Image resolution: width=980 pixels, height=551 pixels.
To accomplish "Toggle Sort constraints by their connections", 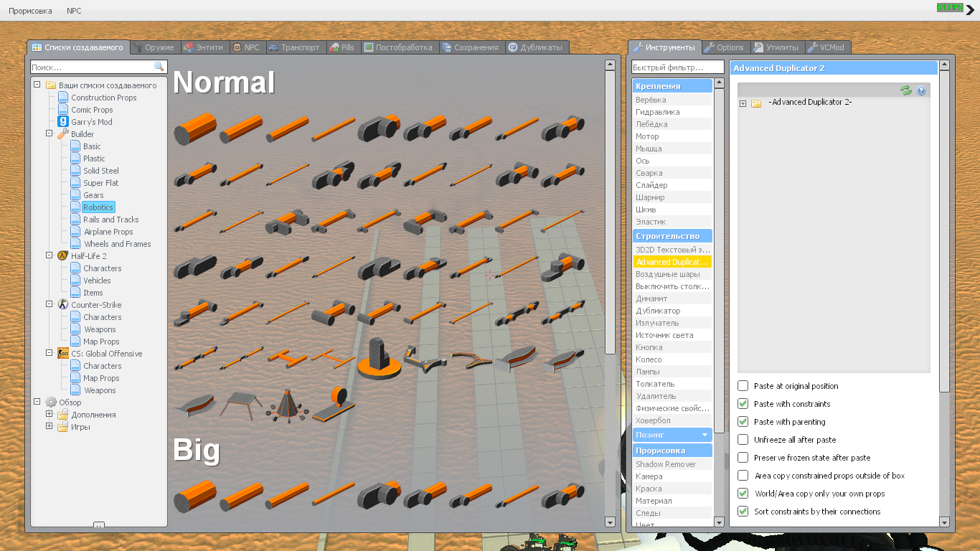I will (743, 512).
